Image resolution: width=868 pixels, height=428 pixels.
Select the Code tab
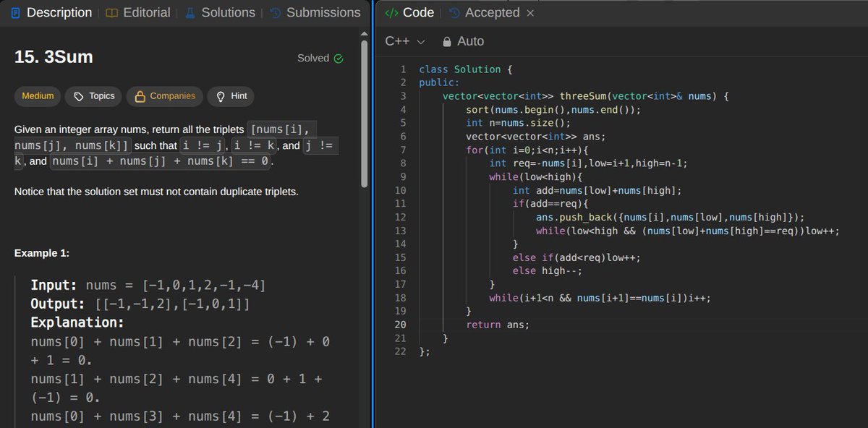point(409,12)
